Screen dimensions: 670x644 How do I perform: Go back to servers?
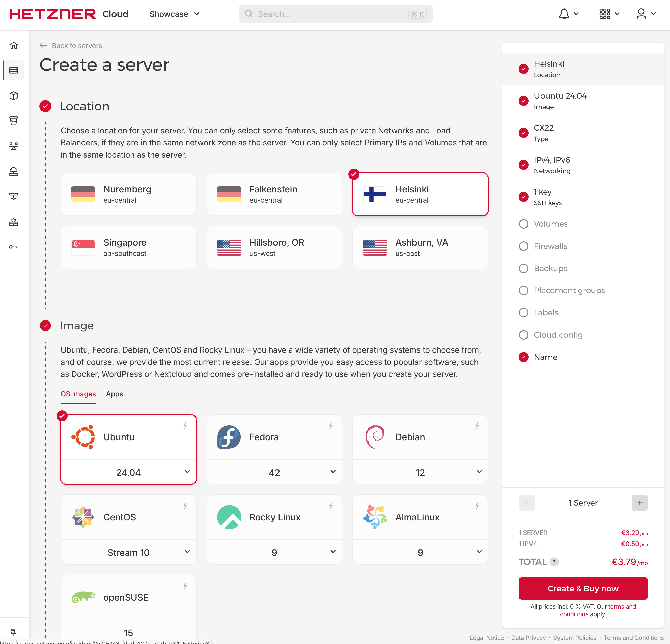coord(71,45)
